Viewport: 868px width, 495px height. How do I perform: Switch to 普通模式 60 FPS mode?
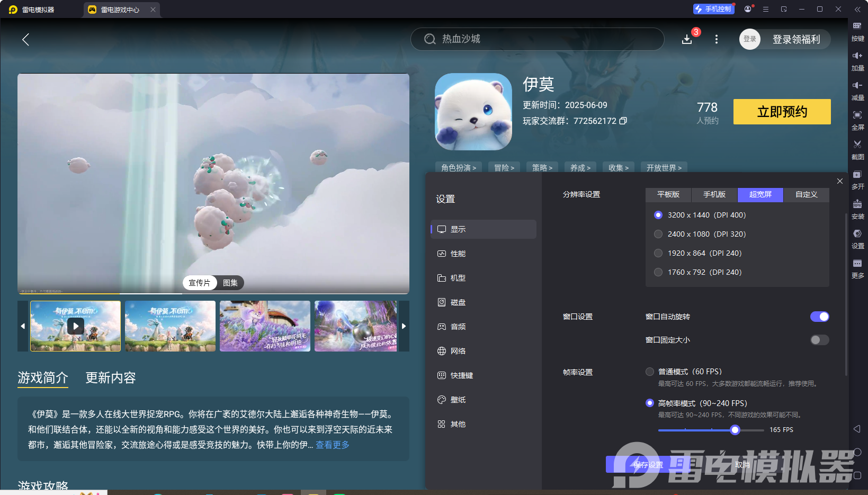click(650, 371)
